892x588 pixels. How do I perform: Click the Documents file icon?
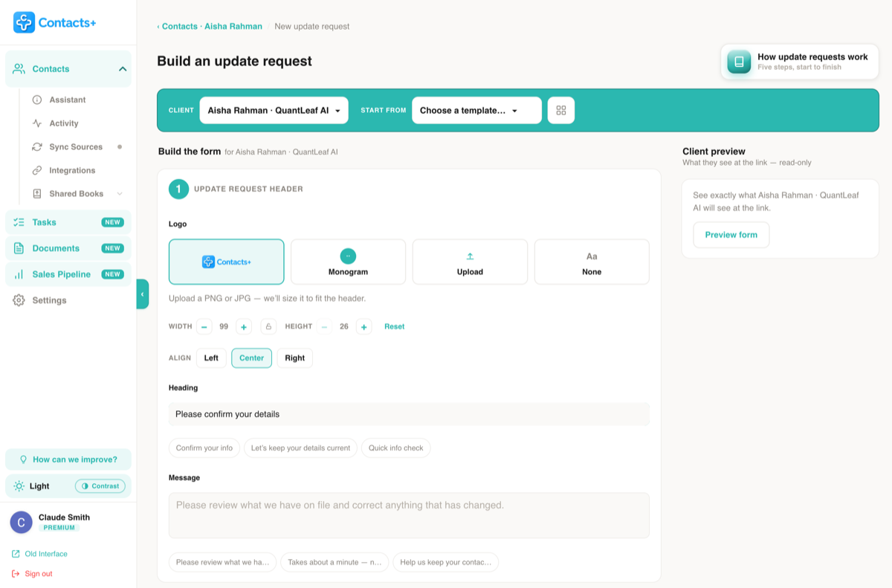coord(19,248)
